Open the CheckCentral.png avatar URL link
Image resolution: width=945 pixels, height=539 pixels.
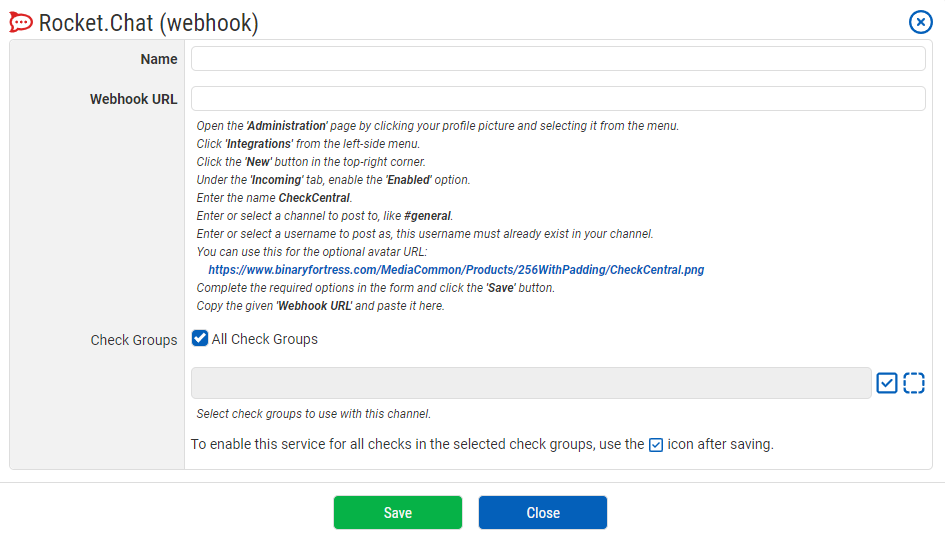[456, 270]
